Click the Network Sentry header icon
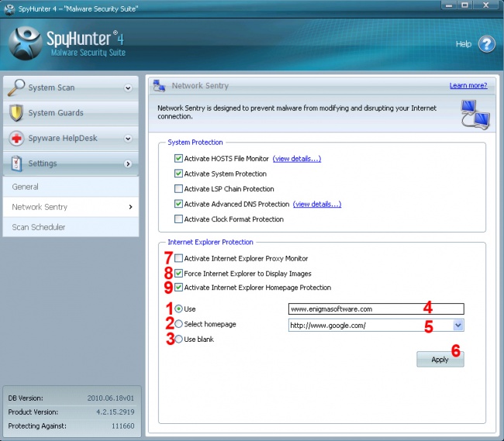The width and height of the screenshot is (504, 441). point(160,86)
